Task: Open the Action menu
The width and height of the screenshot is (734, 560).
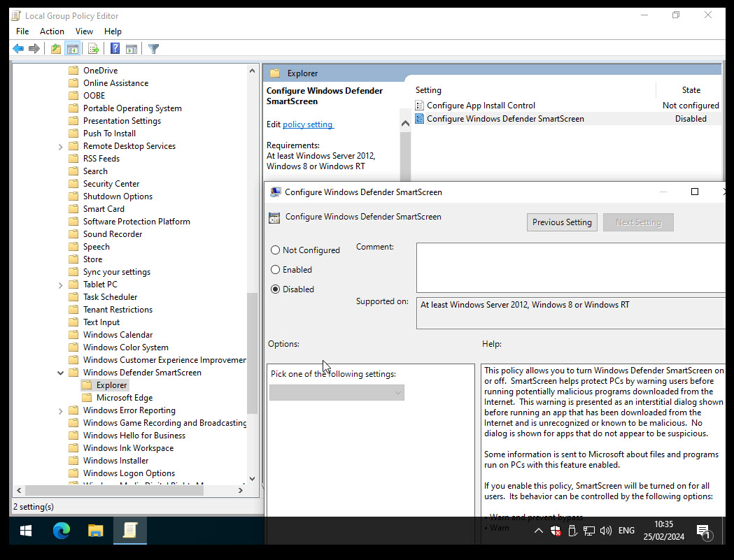Action: [x=52, y=31]
